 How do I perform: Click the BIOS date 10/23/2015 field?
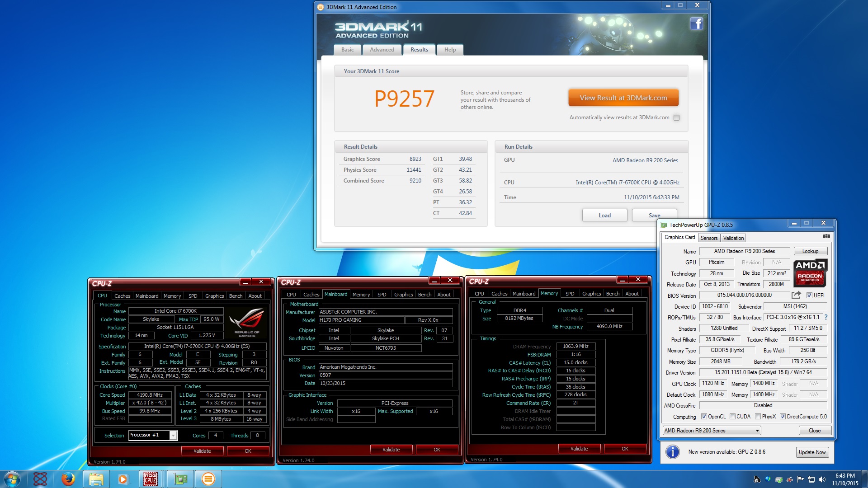click(x=385, y=383)
